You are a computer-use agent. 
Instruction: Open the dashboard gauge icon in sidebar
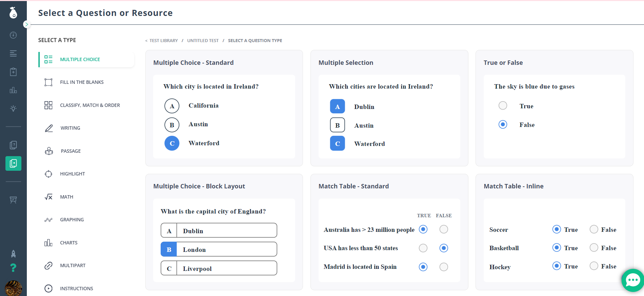coord(13,35)
